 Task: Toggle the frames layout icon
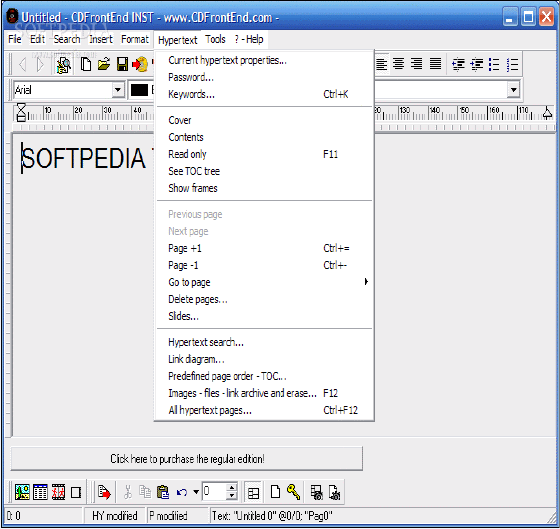coord(253,493)
